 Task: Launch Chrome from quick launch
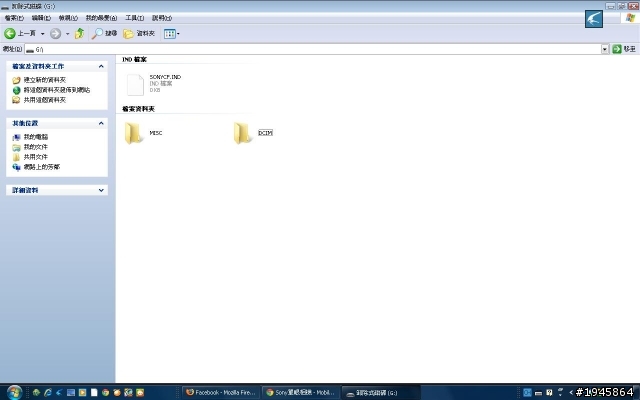[x=105, y=393]
